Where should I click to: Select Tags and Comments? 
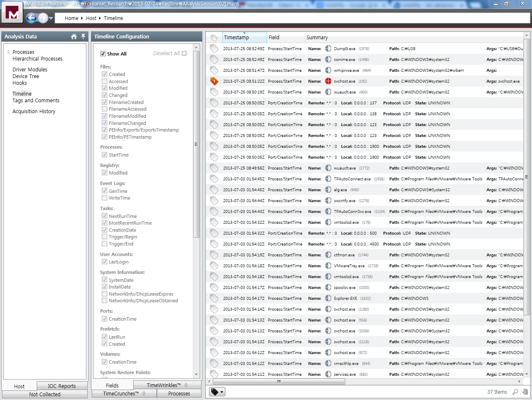pyautogui.click(x=36, y=101)
